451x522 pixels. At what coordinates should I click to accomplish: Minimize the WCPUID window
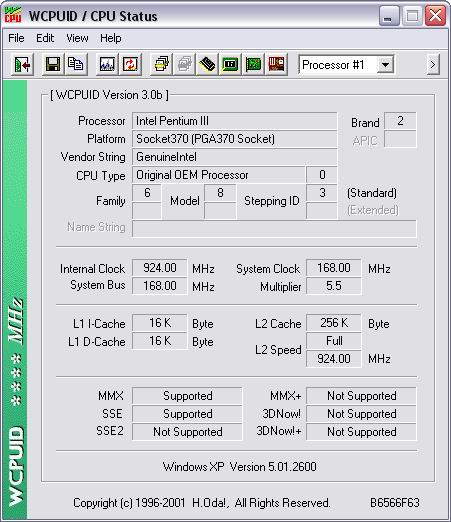tap(389, 16)
